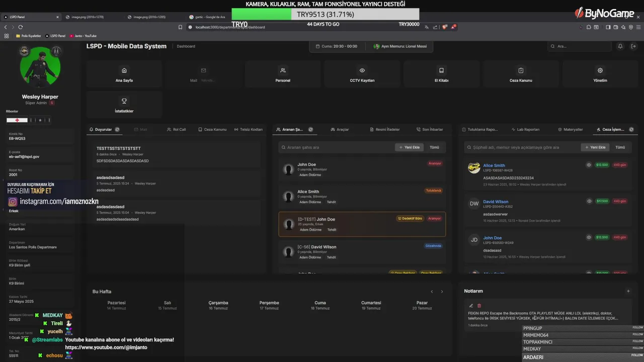View Alice Smith's penalty record eye icon

tap(589, 165)
